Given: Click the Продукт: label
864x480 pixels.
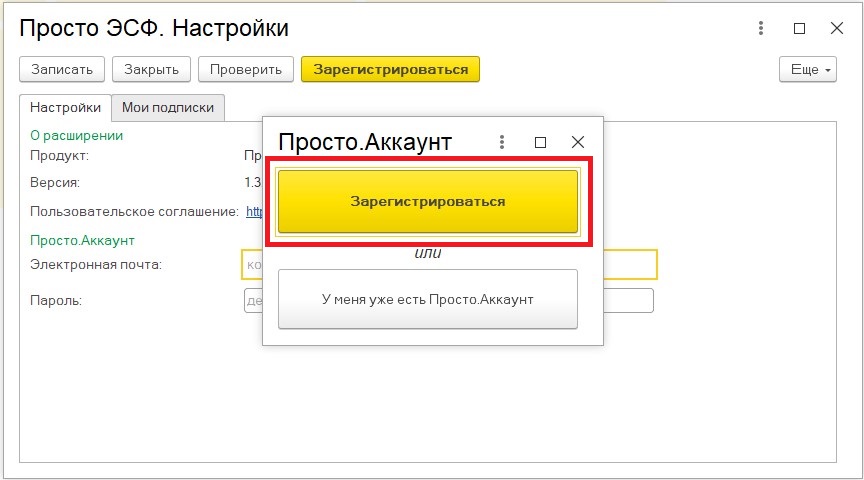Looking at the screenshot, I should (60, 156).
